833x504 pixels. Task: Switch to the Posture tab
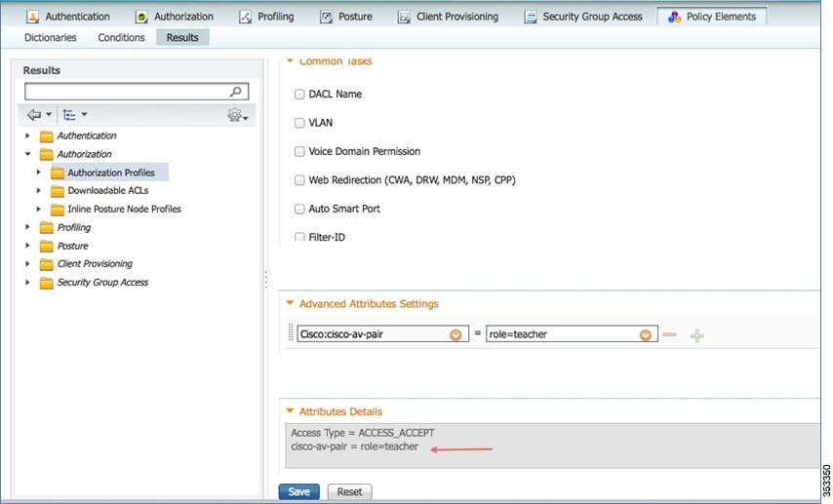[x=346, y=17]
